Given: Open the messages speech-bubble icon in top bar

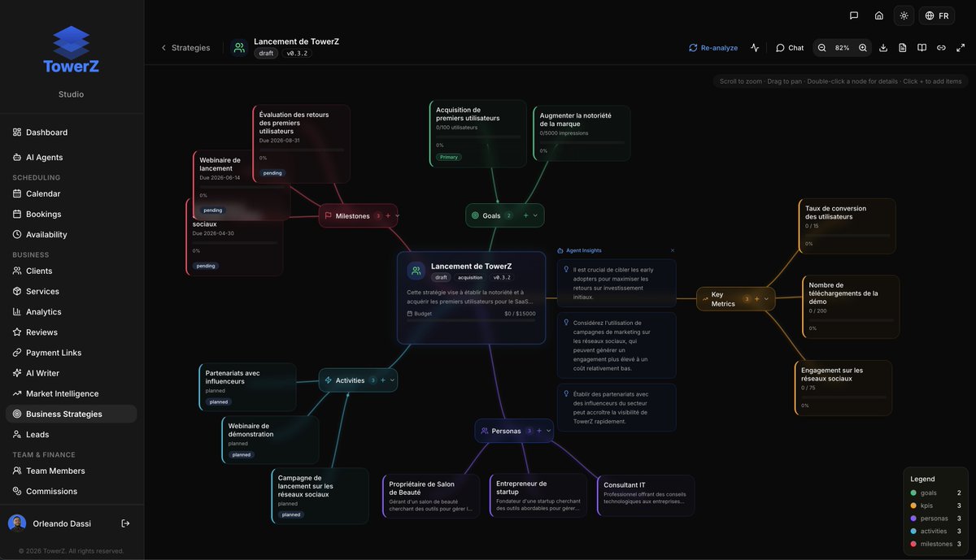Looking at the screenshot, I should pos(854,15).
